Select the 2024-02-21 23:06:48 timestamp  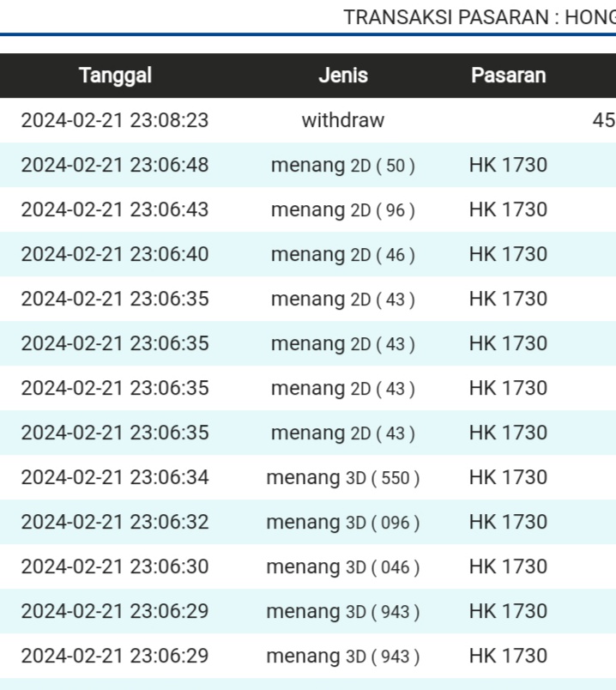pyautogui.click(x=115, y=165)
